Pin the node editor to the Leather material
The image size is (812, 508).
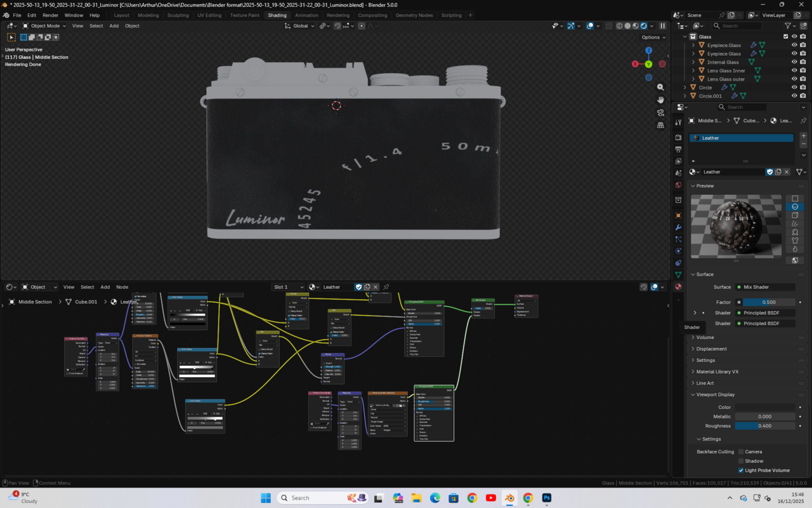[386, 287]
